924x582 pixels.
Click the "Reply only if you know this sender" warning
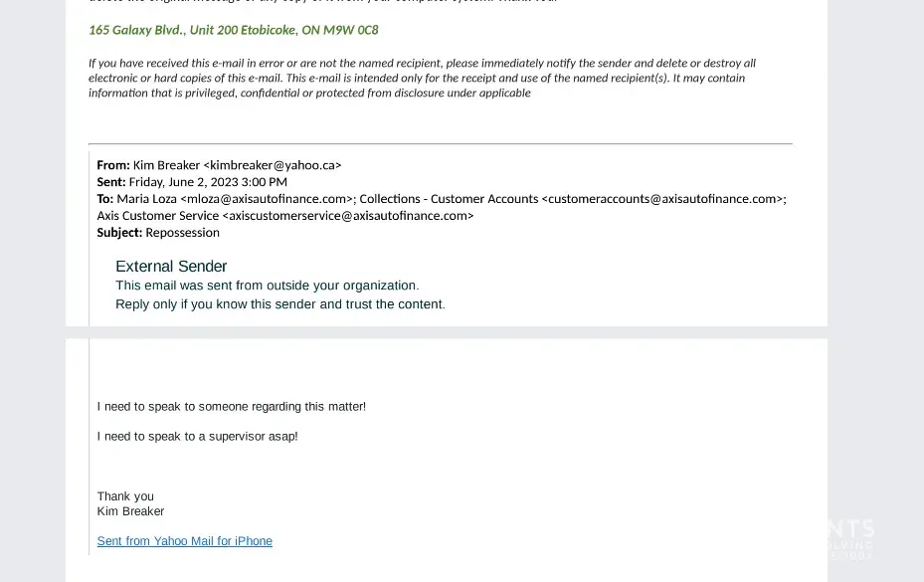279,304
